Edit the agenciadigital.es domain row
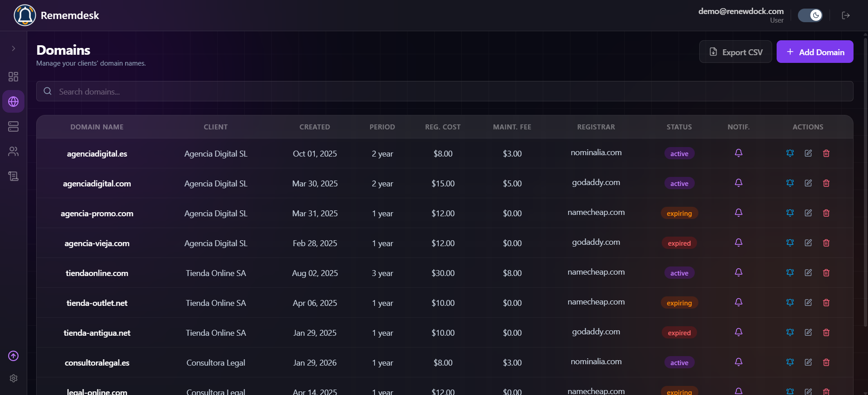Viewport: 868px width, 395px height. pos(808,153)
